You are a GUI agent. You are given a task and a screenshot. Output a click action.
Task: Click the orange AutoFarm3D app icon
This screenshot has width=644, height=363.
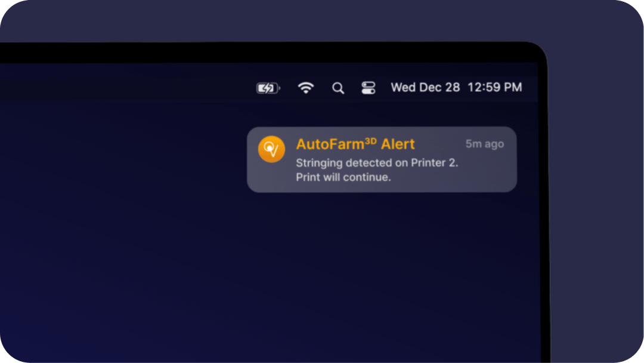click(x=271, y=149)
